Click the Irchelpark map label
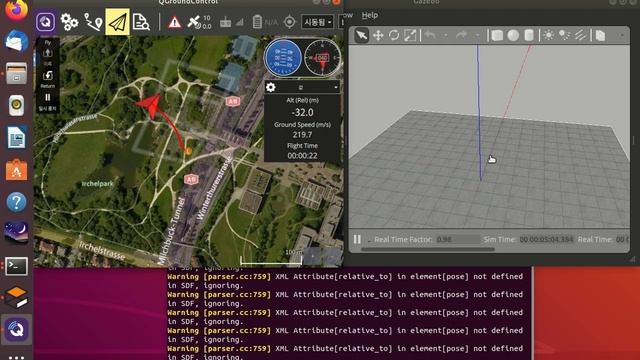 [x=98, y=184]
